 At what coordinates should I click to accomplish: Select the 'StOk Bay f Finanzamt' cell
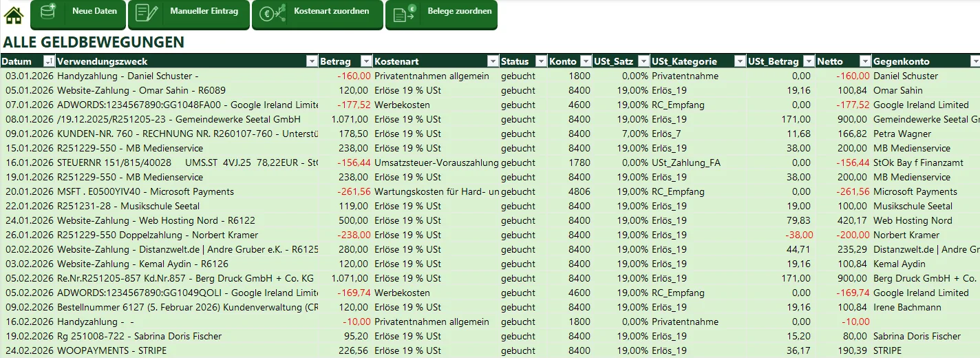pos(926,162)
